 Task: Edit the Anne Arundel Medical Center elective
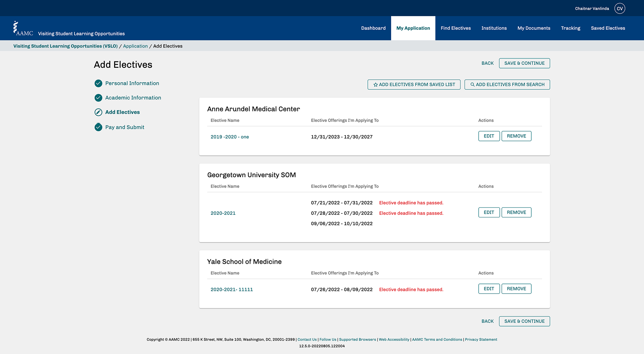(x=489, y=136)
